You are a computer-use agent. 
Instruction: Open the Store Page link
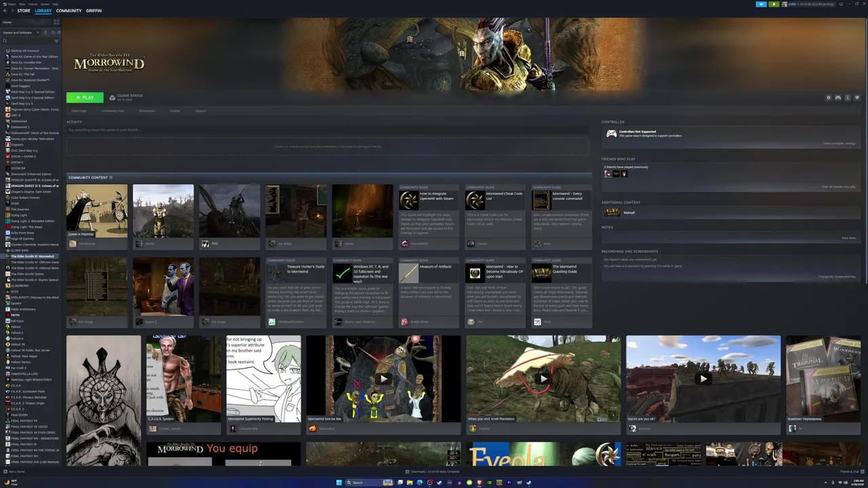point(79,110)
